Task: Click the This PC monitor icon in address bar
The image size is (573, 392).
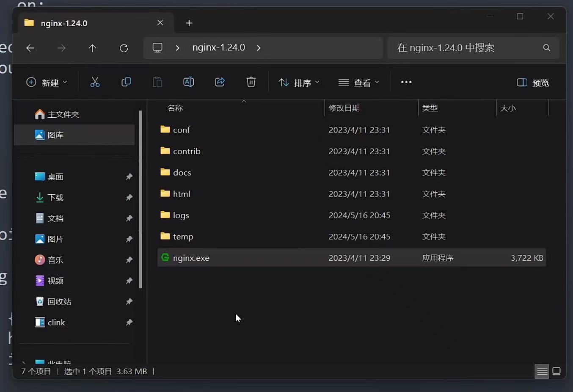Action: click(x=157, y=48)
